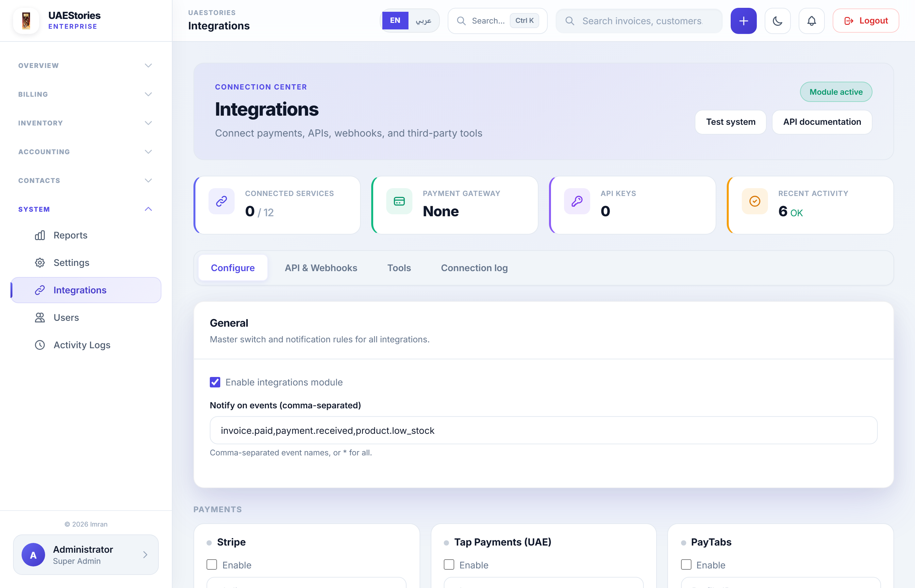915x588 pixels.
Task: Click the Logout button
Action: click(x=865, y=21)
